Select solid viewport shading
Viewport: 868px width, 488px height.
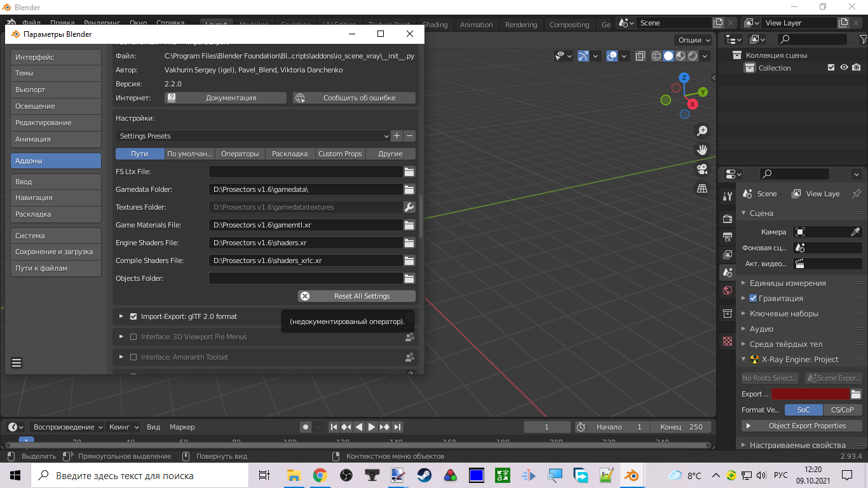click(668, 56)
